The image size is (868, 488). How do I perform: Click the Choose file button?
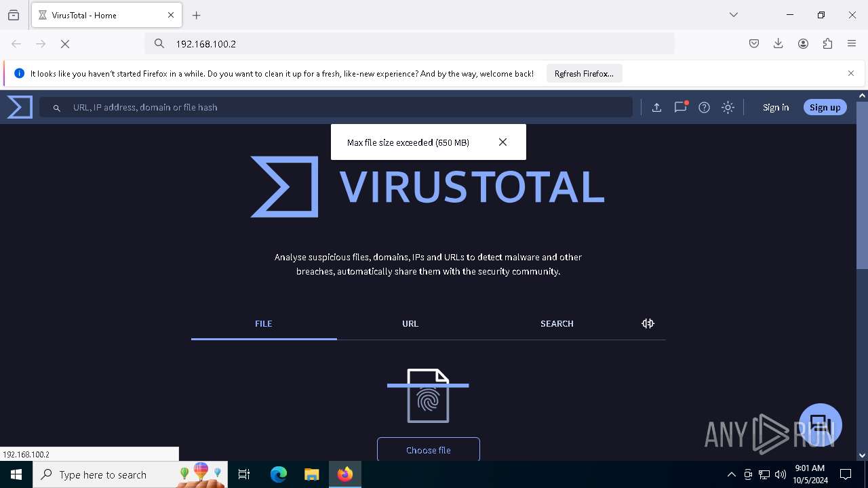coord(429,450)
